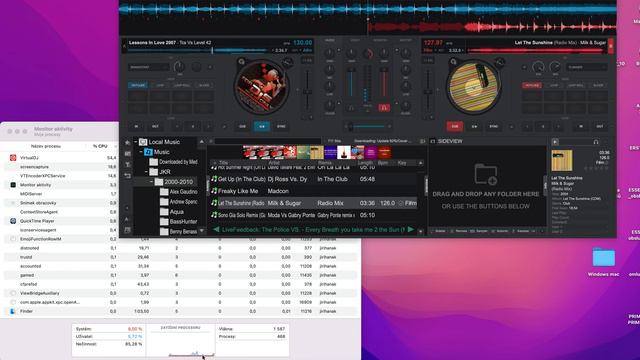Double the loop size on left deck
Image resolution: width=640 pixels, height=360 pixels.
point(209,127)
